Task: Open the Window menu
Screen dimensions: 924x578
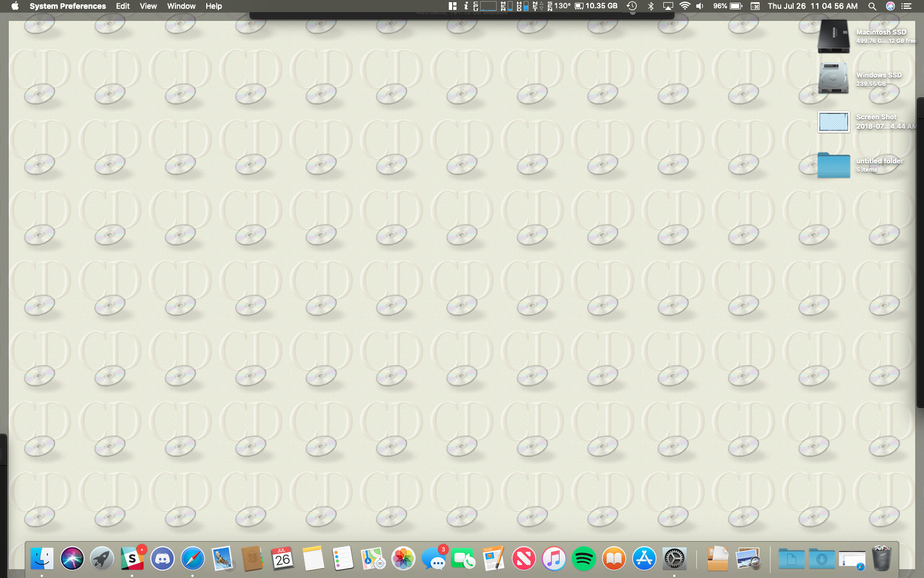Action: [181, 6]
